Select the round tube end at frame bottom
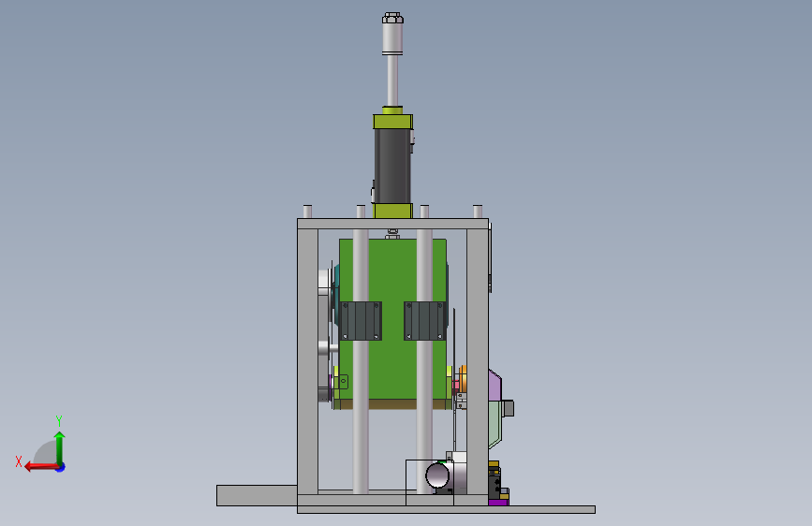 click(437, 475)
